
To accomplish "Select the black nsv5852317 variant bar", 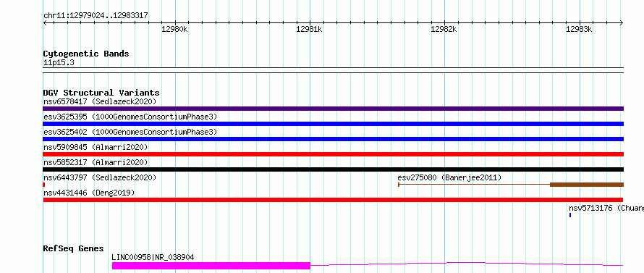I will tap(334, 169).
